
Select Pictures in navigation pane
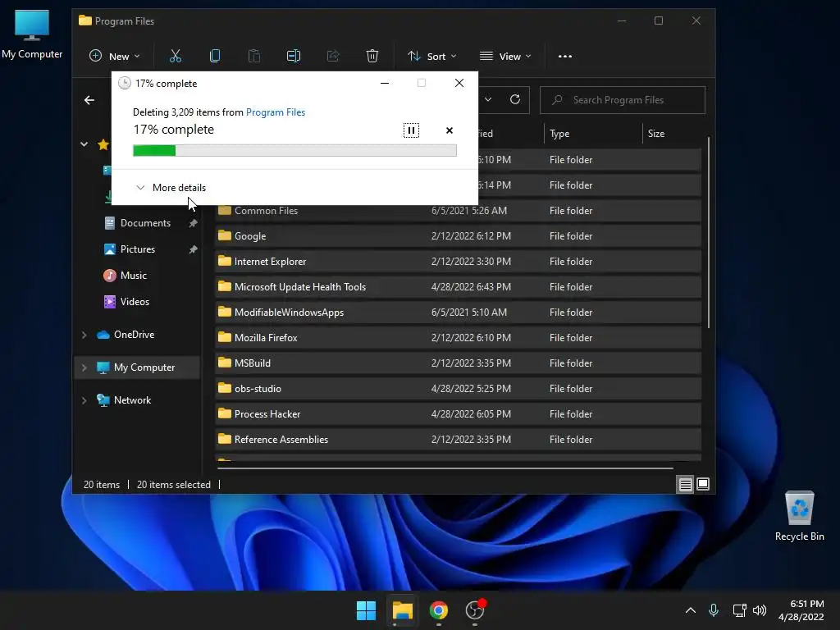click(138, 249)
